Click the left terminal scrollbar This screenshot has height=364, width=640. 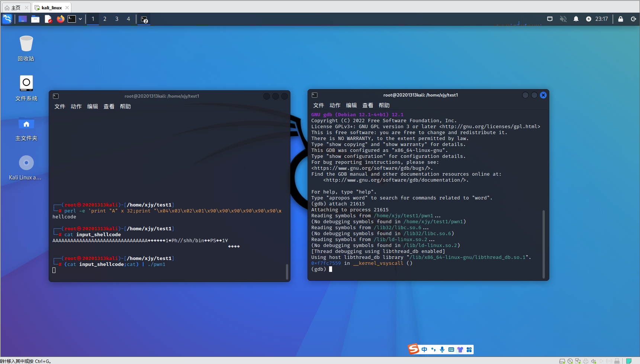point(287,272)
